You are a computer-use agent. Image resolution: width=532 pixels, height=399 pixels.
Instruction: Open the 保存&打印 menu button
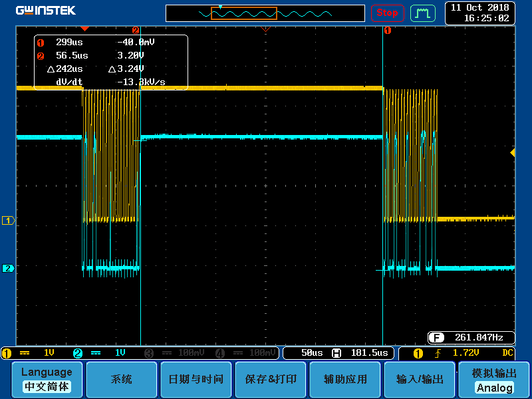pos(271,379)
